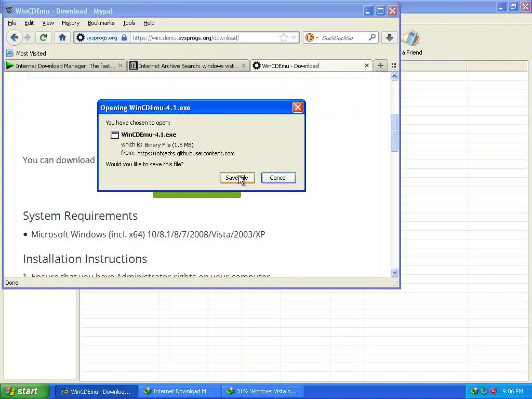Screen dimensions: 532x399
Task: Click the browser Back arrow button
Action: coord(14,37)
